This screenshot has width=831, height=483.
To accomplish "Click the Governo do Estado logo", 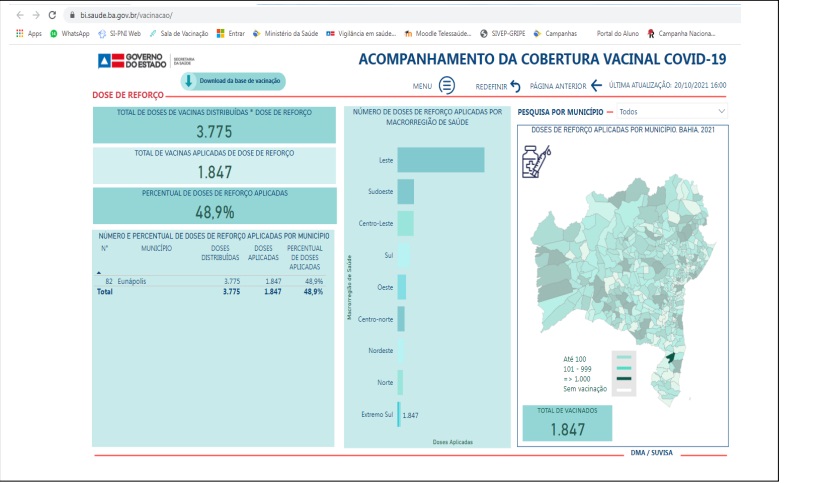I will [131, 62].
